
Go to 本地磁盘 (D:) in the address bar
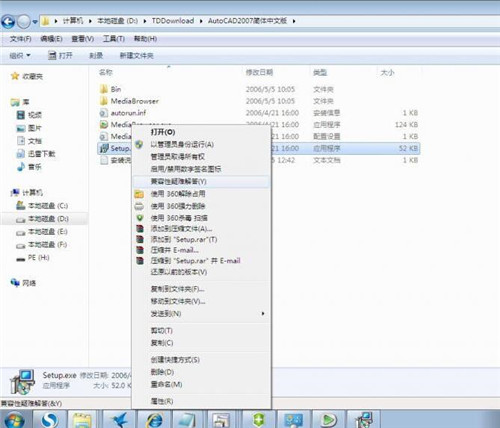pos(117,21)
